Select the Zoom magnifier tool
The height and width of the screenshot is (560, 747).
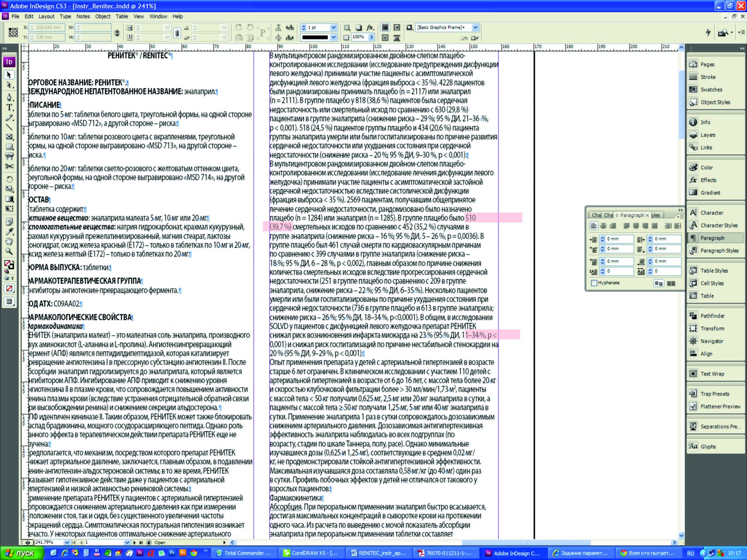click(x=9, y=251)
